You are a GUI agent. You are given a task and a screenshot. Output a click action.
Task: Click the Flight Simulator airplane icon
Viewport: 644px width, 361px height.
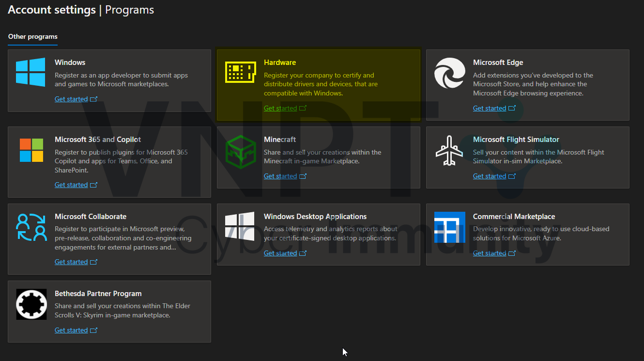(450, 150)
